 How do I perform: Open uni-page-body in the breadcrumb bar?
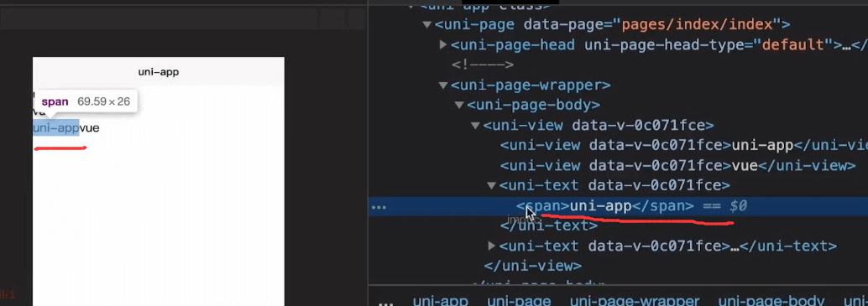click(771, 301)
